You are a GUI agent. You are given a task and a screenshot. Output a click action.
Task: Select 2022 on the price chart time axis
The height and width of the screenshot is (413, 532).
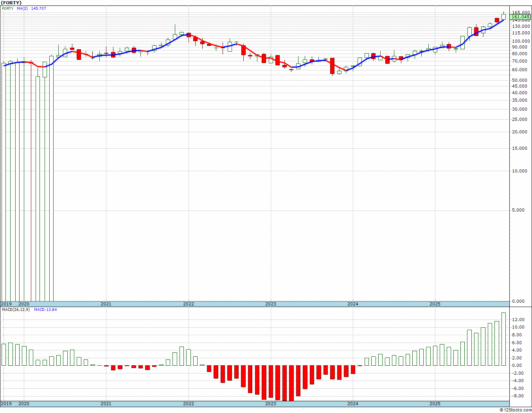(x=189, y=304)
